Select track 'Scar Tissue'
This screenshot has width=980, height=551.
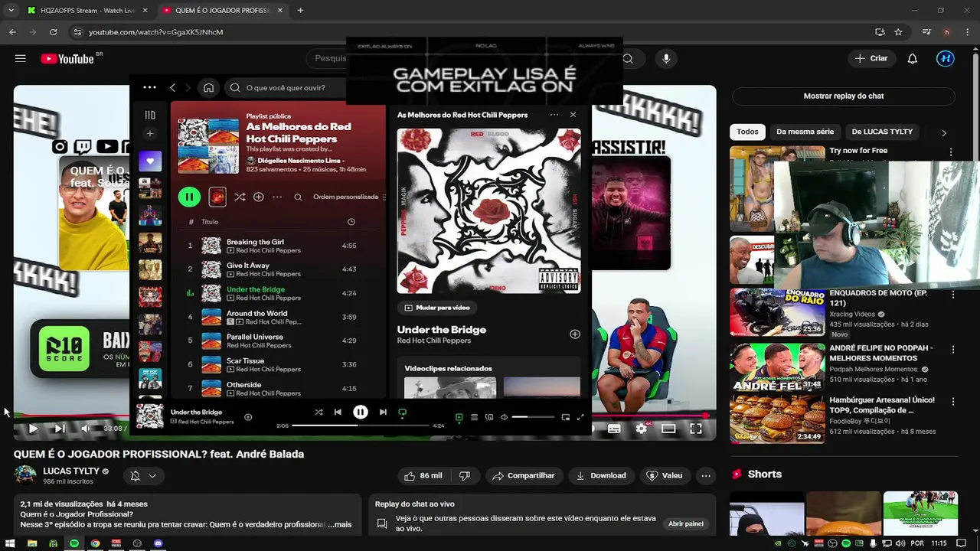click(245, 360)
